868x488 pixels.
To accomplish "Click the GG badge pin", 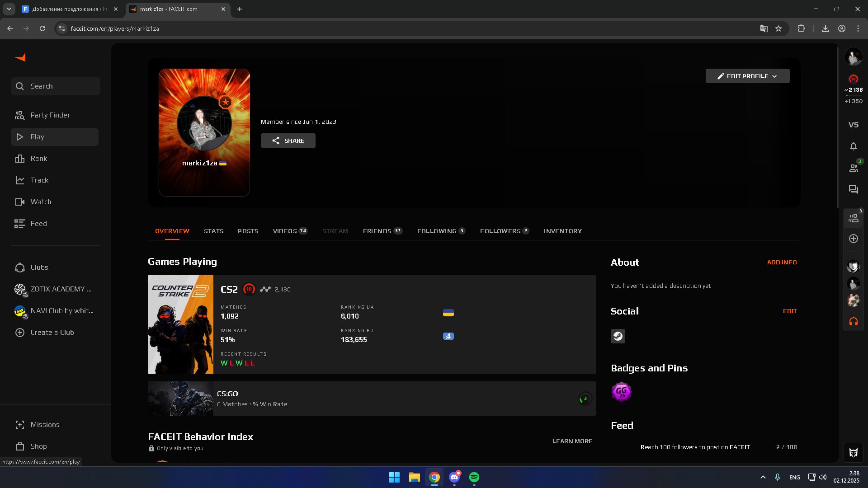I will pos(621,392).
